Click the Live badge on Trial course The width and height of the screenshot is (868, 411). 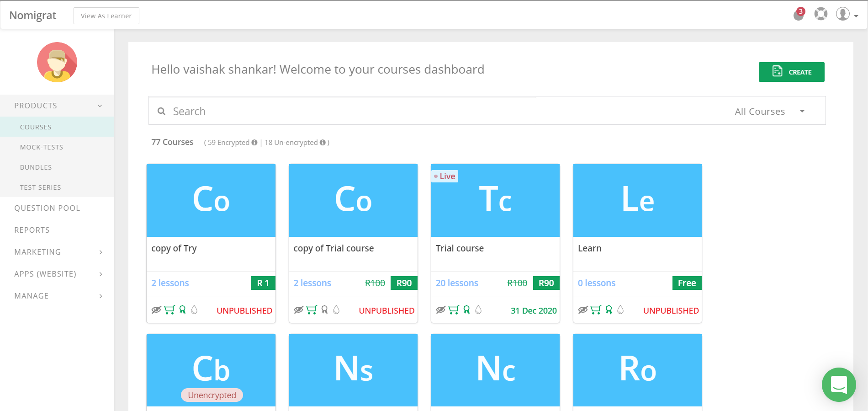tap(445, 176)
